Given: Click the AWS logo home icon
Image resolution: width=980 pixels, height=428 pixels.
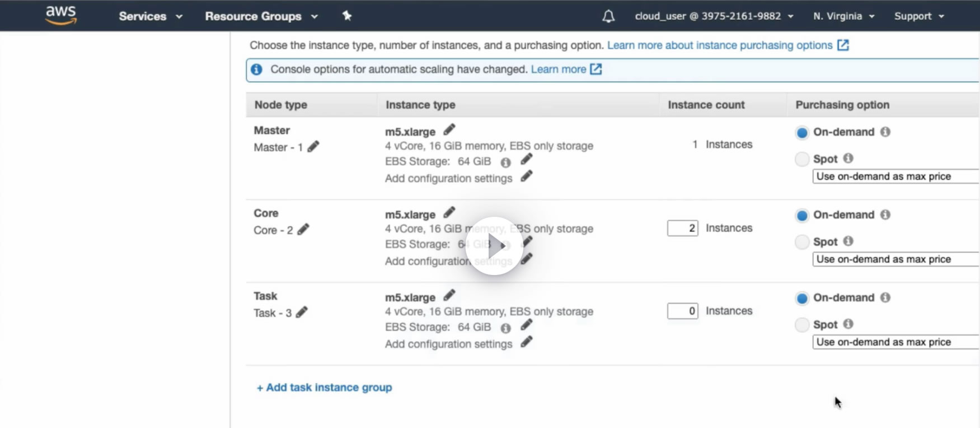Looking at the screenshot, I should pyautogui.click(x=60, y=16).
